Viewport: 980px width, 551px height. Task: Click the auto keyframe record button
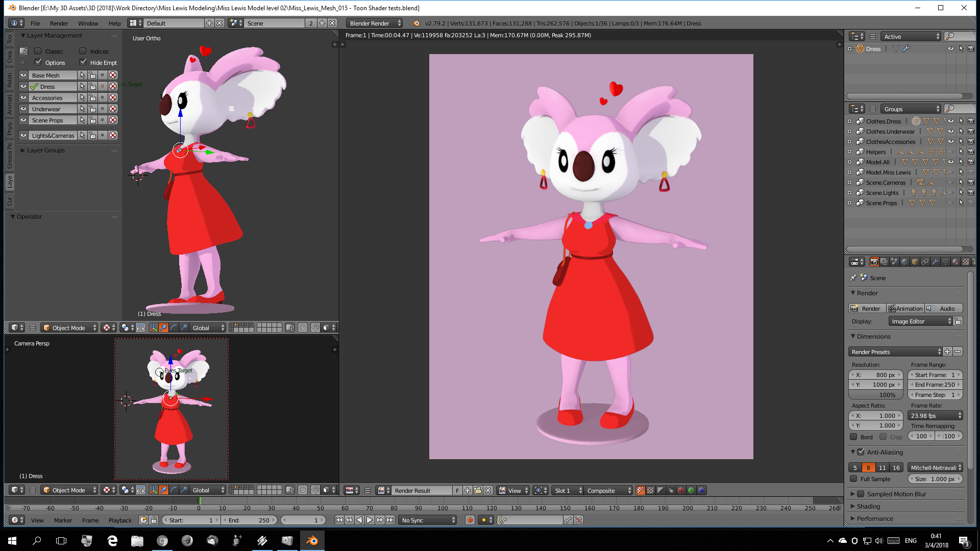tap(470, 520)
